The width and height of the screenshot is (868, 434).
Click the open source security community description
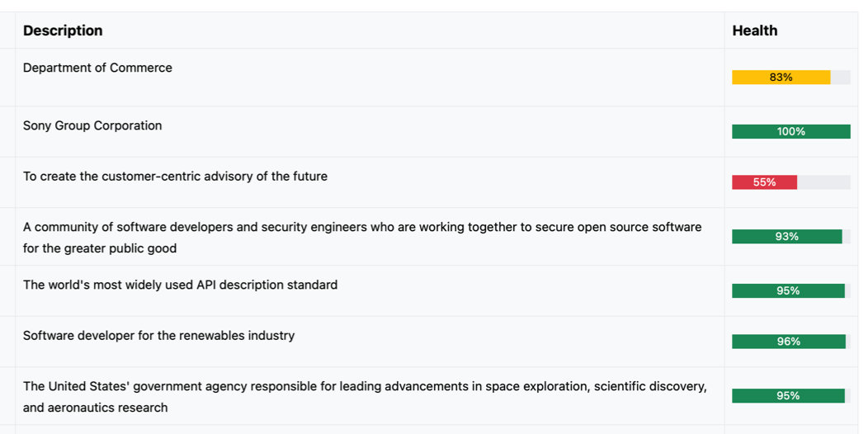362,238
